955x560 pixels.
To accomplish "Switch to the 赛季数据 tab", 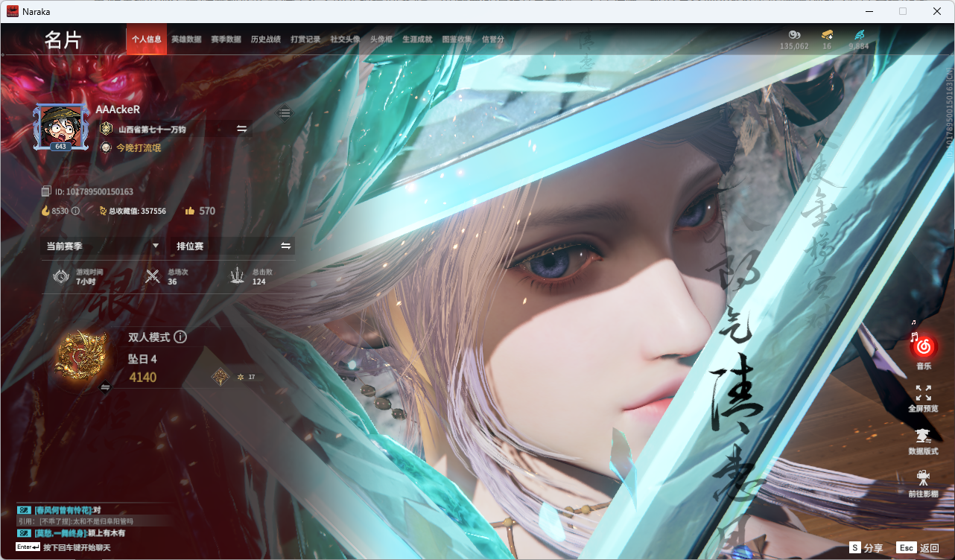I will (226, 39).
